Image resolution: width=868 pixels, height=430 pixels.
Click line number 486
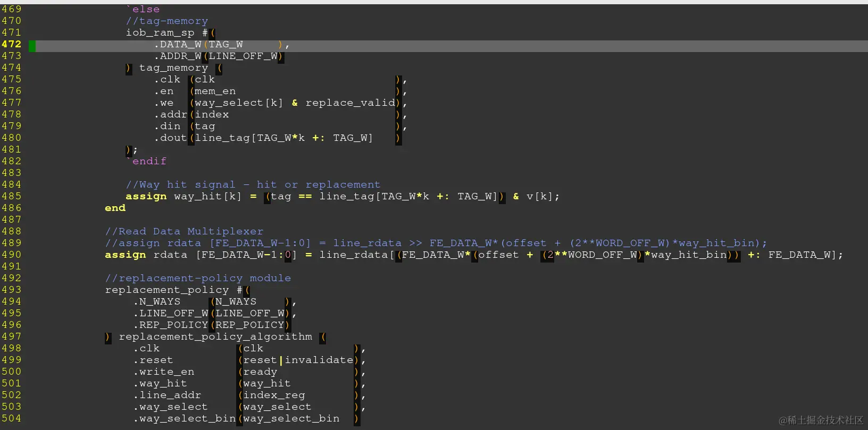click(x=11, y=208)
